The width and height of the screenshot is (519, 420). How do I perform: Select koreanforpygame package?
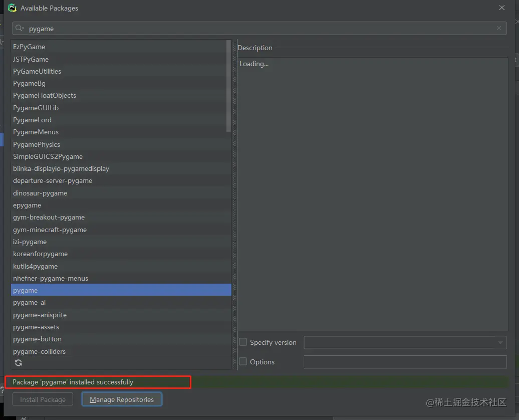[x=121, y=254]
